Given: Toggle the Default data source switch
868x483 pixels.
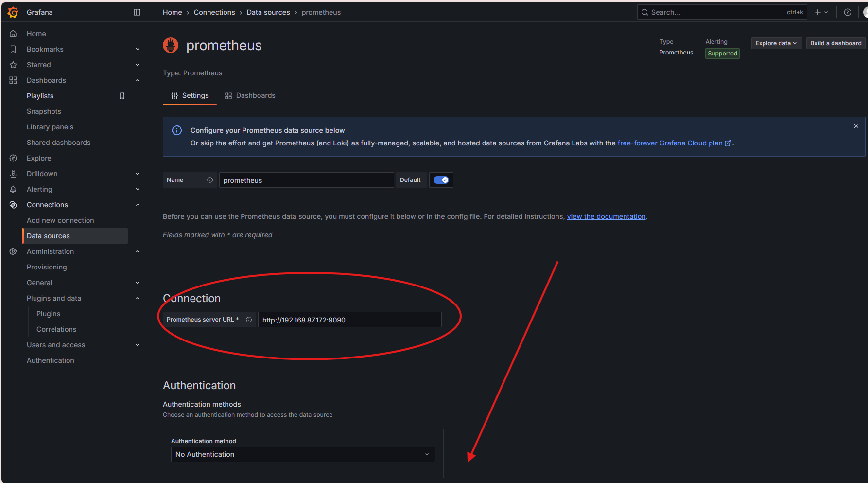Looking at the screenshot, I should click(441, 180).
